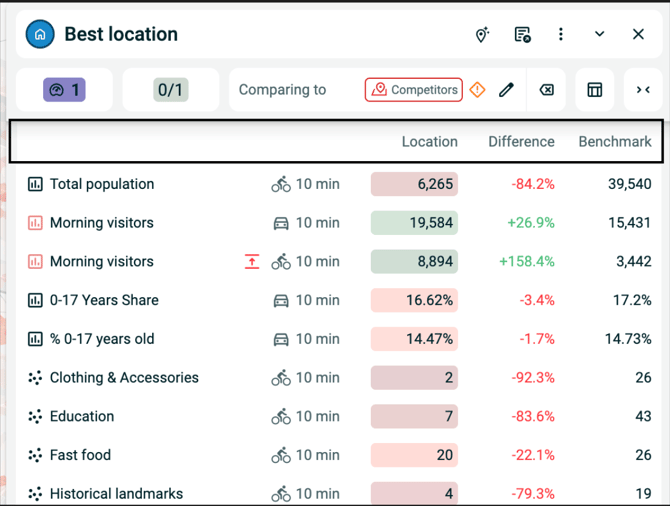Viewport: 670px width, 506px height.
Task: Click the +158.4% difference value
Action: point(527,262)
